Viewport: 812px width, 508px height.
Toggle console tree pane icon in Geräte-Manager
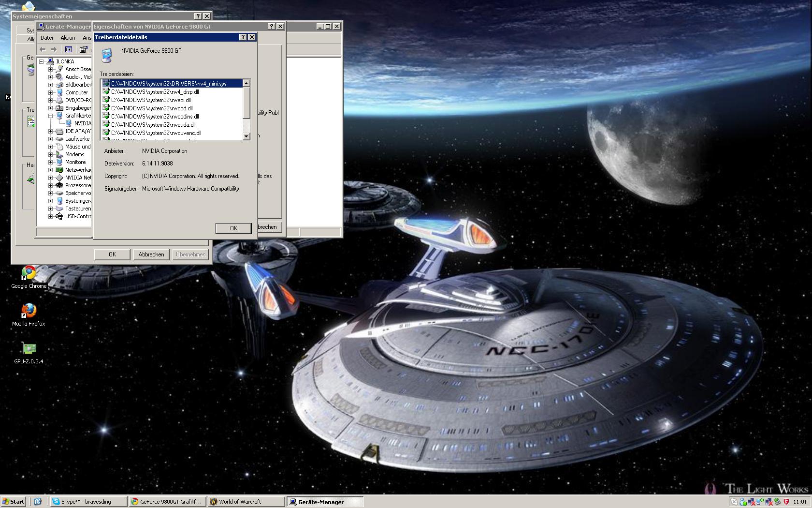[x=69, y=49]
